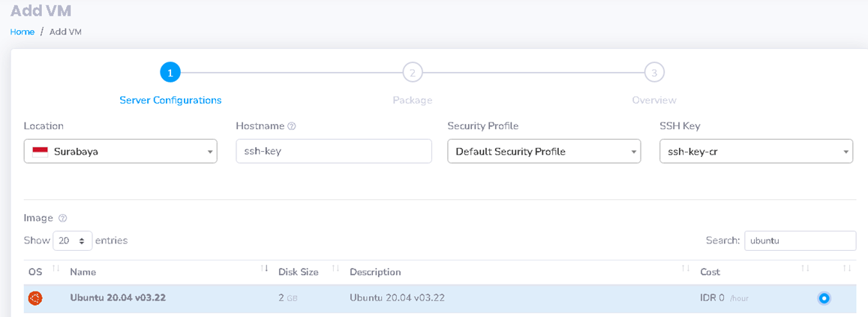Jump to step 3 Overview
Image resolution: width=868 pixels, height=317 pixels.
[x=654, y=73]
